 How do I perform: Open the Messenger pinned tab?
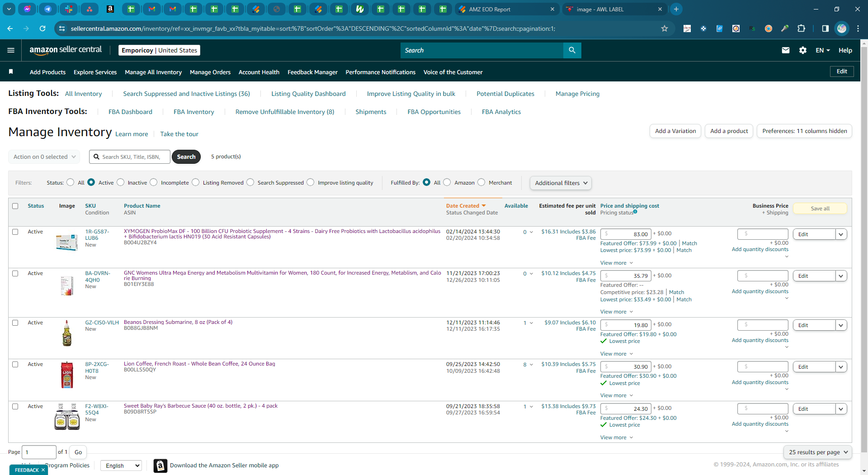pos(27,9)
